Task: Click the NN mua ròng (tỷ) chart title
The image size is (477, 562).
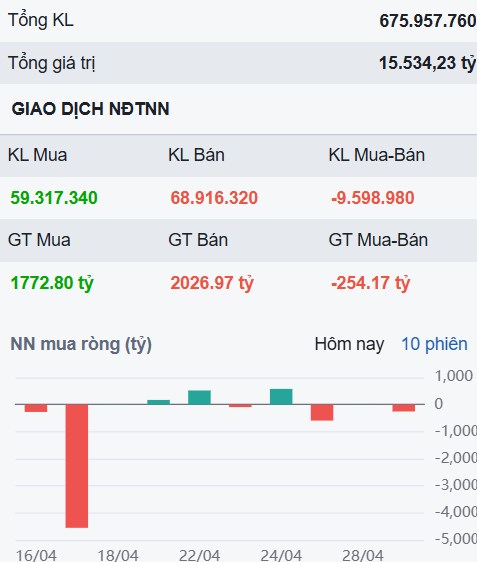Action: [x=81, y=344]
